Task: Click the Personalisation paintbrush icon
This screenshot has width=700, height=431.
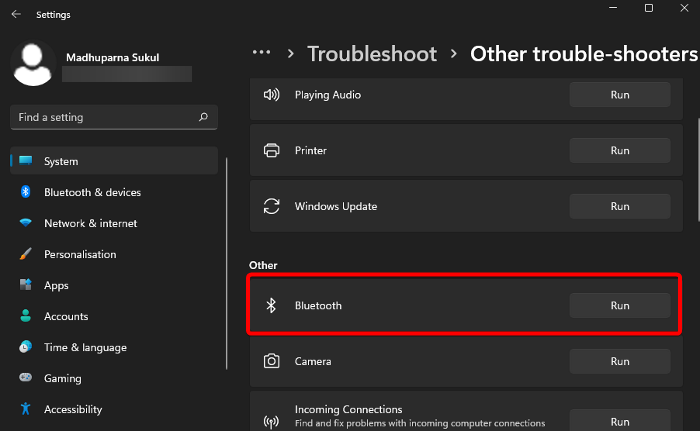Action: [x=25, y=254]
